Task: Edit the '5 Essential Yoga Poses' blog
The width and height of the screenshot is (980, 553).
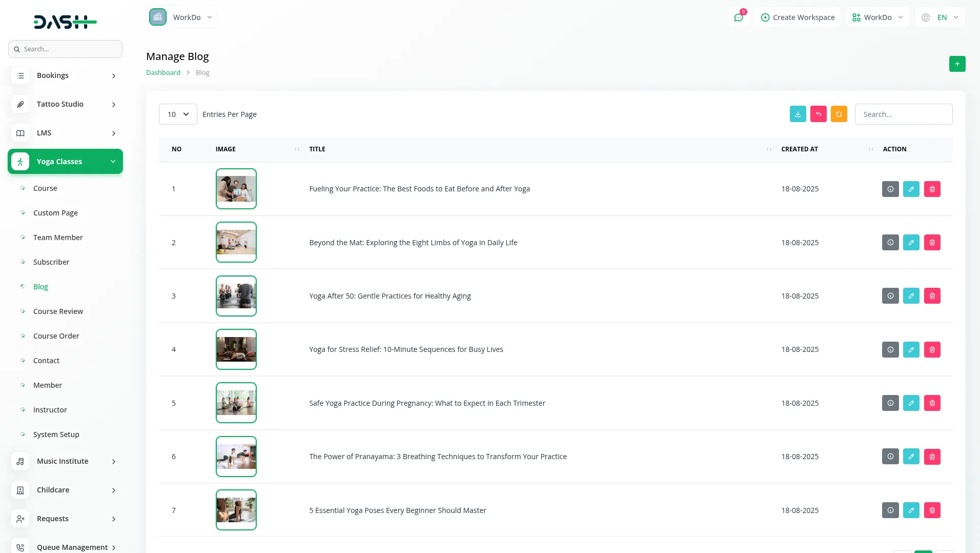Action: (911, 510)
